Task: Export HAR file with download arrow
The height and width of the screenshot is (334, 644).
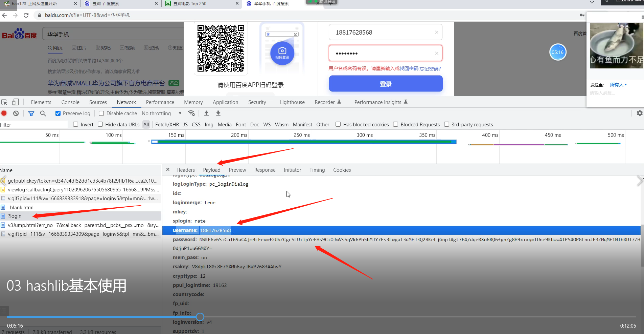Action: coord(218,113)
